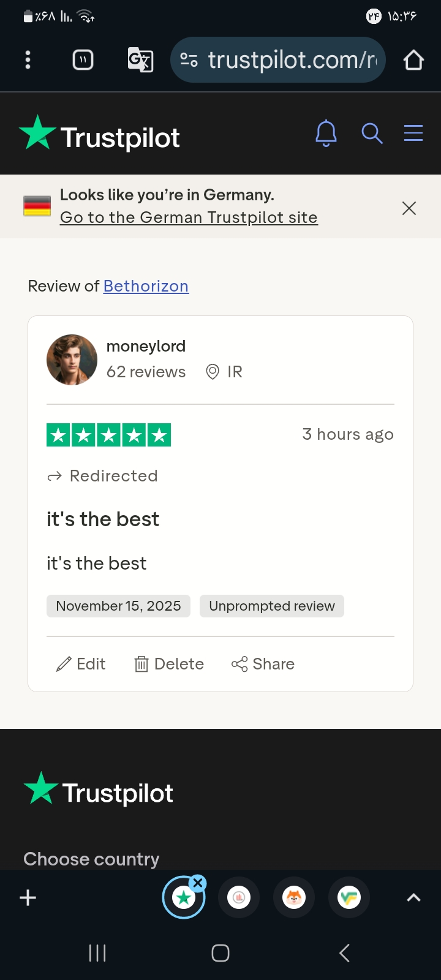Open the Trustpilot search magnifier

(372, 133)
